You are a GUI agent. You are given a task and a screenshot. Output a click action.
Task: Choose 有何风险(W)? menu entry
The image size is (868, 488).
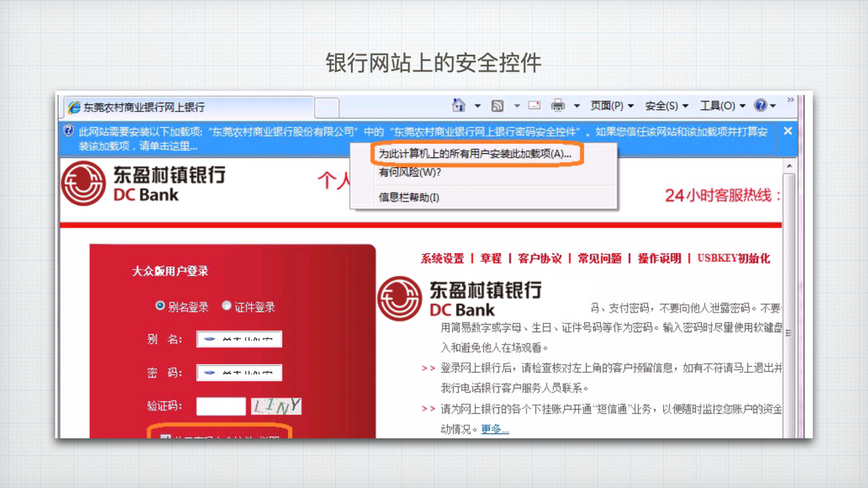click(x=410, y=172)
